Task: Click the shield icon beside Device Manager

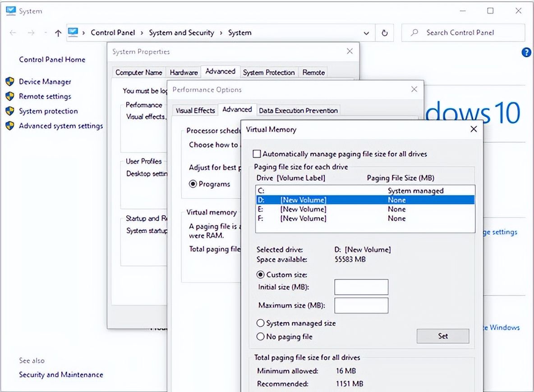Action: pyautogui.click(x=9, y=82)
